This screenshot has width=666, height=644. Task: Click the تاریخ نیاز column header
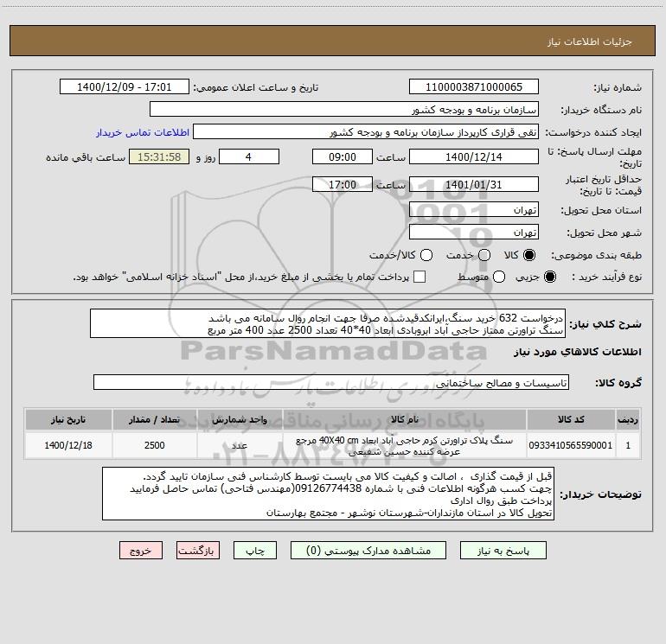coord(68,419)
